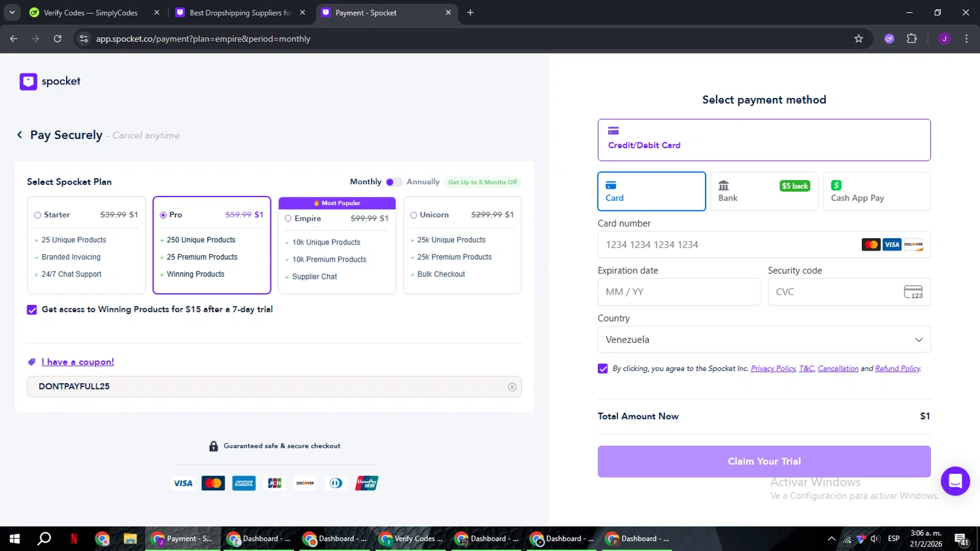The image size is (980, 551).
Task: Click the $5 back badge
Action: [x=795, y=186]
